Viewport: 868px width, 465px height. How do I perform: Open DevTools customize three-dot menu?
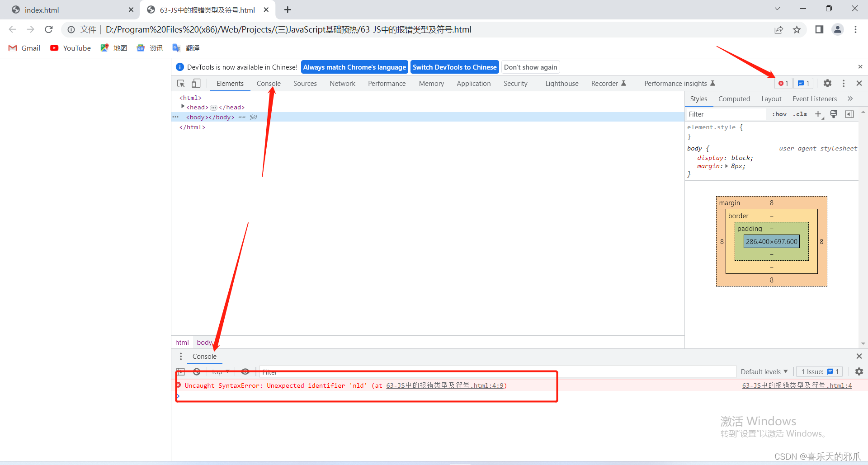coord(844,84)
